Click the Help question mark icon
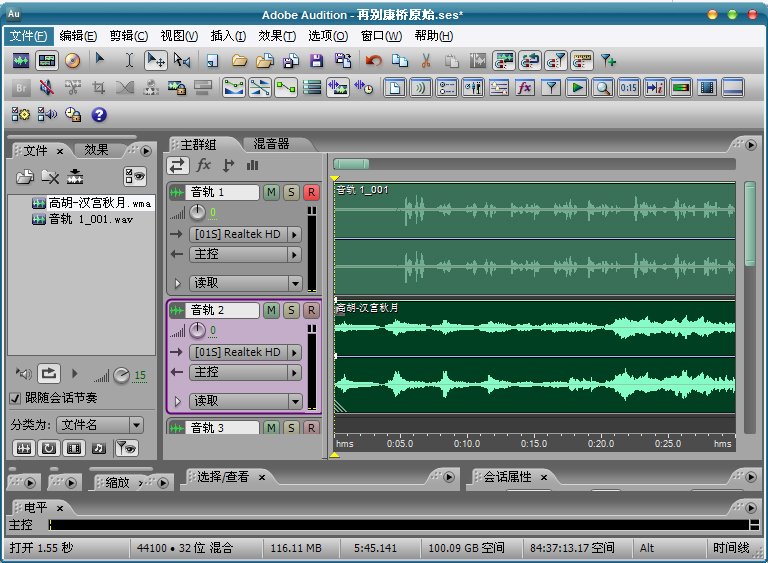768x563 pixels. click(99, 115)
